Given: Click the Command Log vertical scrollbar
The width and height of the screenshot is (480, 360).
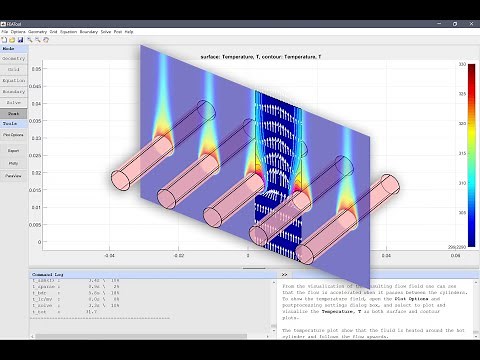Looking at the screenshot, I should click(x=274, y=306).
